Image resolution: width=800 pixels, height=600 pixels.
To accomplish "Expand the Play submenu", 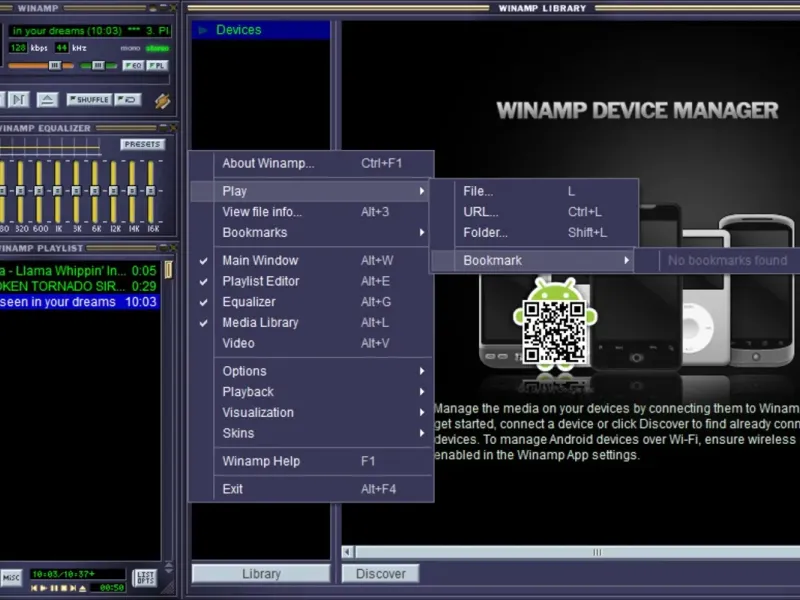I will point(312,191).
